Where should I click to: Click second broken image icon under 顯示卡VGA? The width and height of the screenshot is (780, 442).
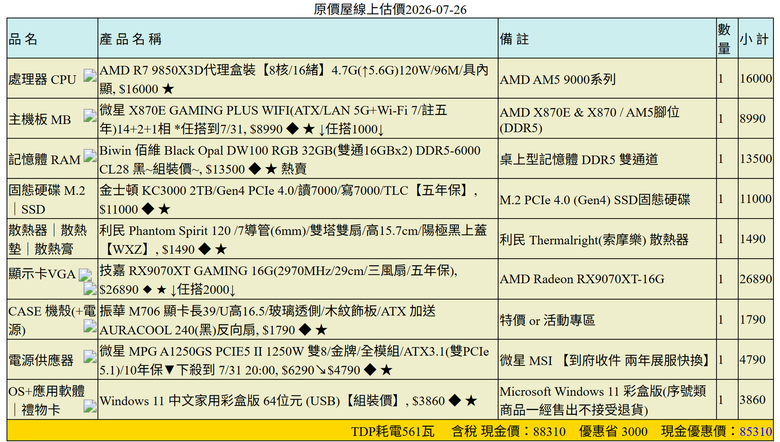[x=90, y=288]
